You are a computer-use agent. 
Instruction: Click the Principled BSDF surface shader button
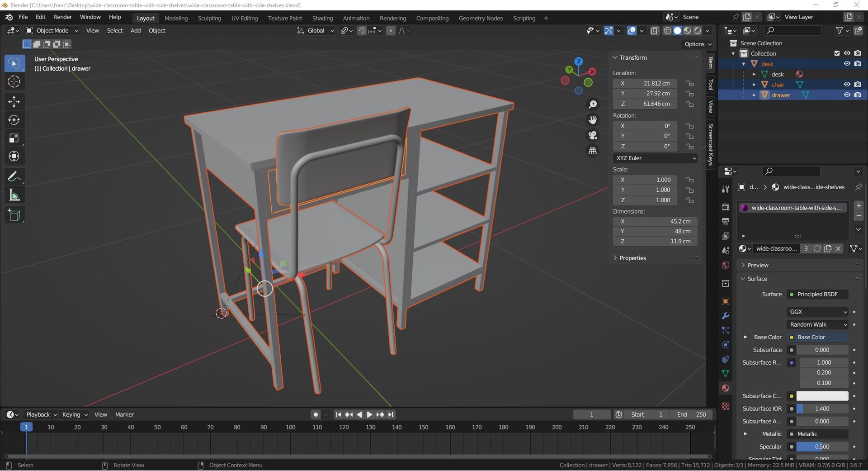click(817, 294)
